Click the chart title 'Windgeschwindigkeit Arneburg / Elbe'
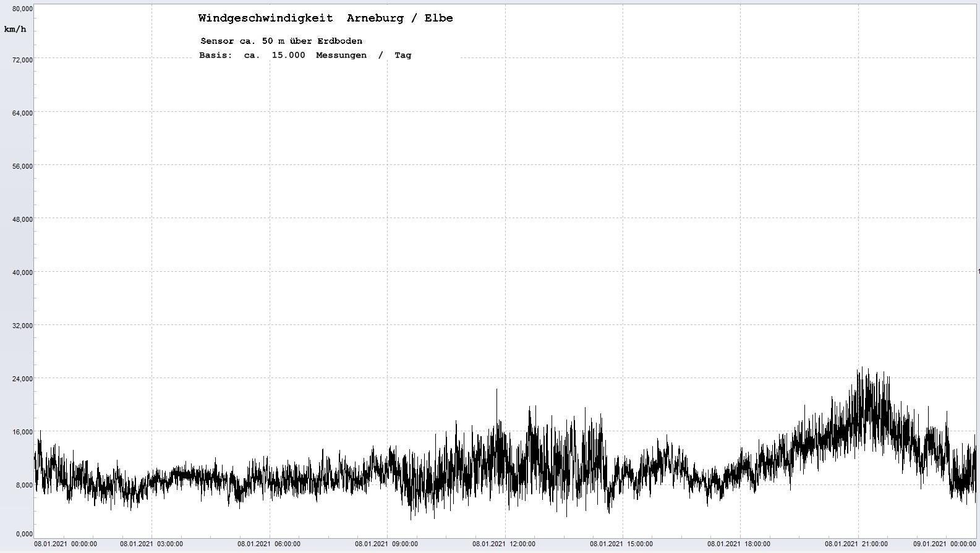This screenshot has width=980, height=553. click(325, 19)
